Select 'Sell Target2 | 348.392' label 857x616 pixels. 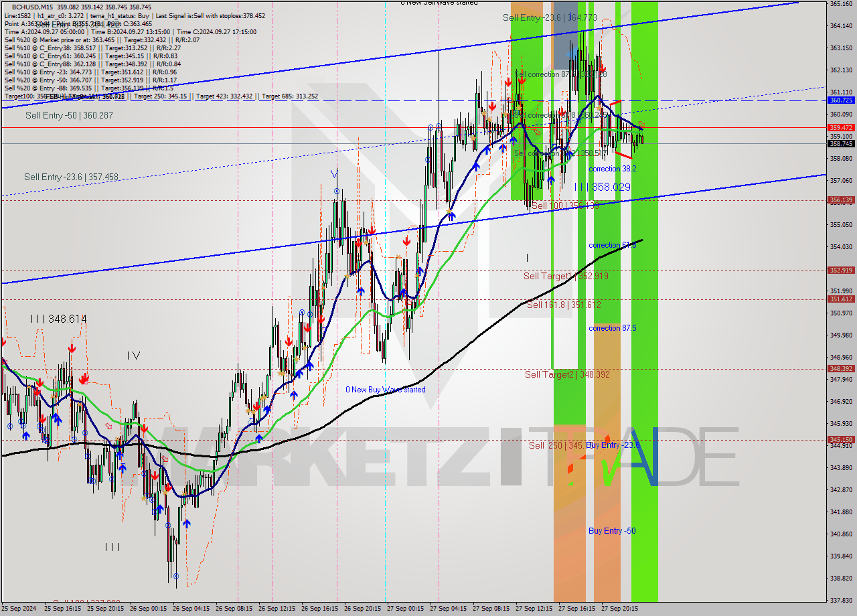coord(567,374)
